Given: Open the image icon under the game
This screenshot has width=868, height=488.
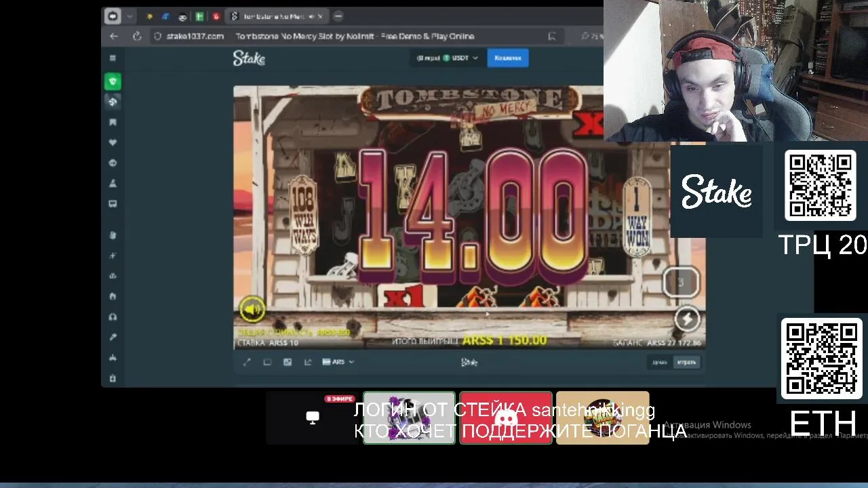Looking at the screenshot, I should pos(288,362).
